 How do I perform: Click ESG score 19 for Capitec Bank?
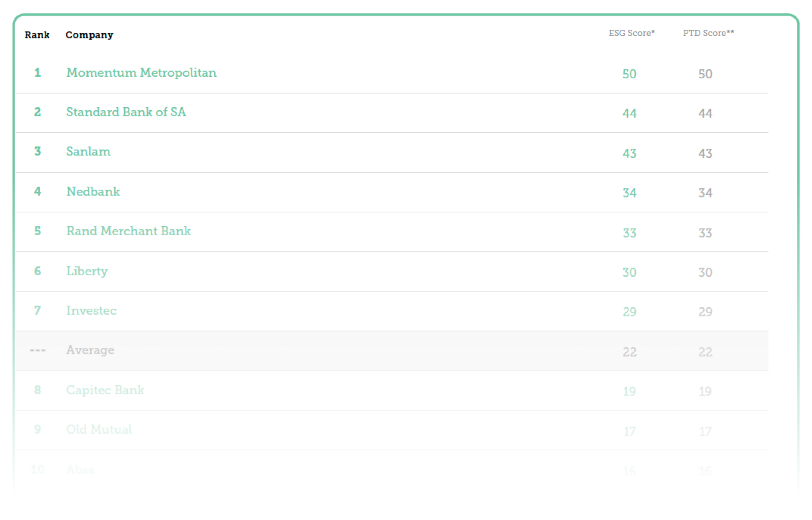coord(629,392)
